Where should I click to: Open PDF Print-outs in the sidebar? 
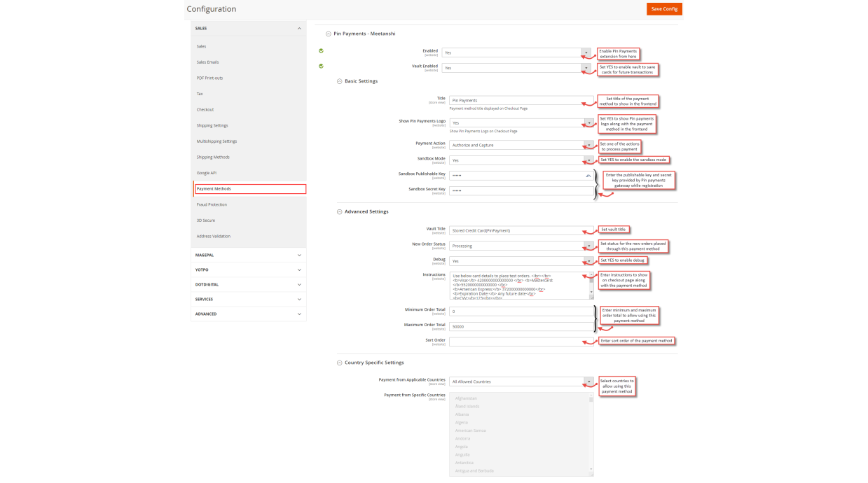(x=209, y=78)
